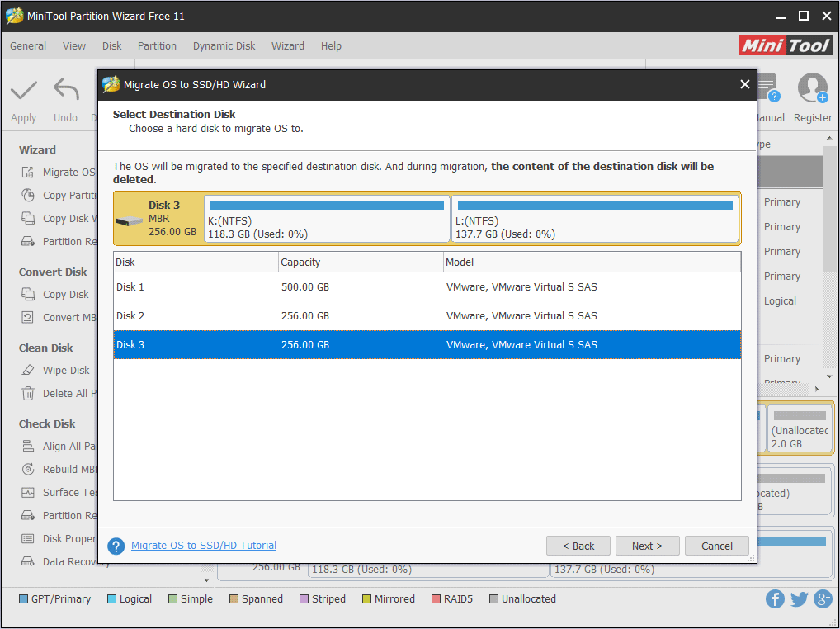
Task: Open the Disk menu
Action: coord(112,46)
